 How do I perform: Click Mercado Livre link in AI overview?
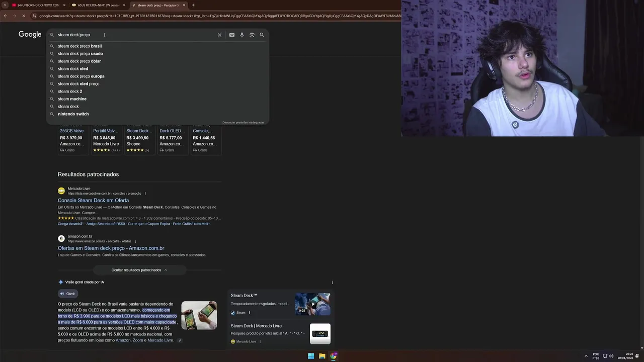160,340
